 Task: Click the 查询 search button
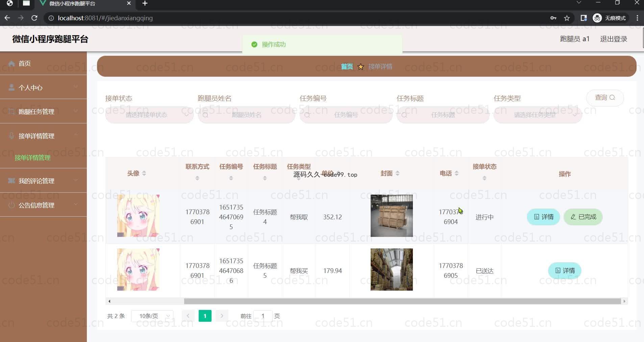tap(605, 98)
